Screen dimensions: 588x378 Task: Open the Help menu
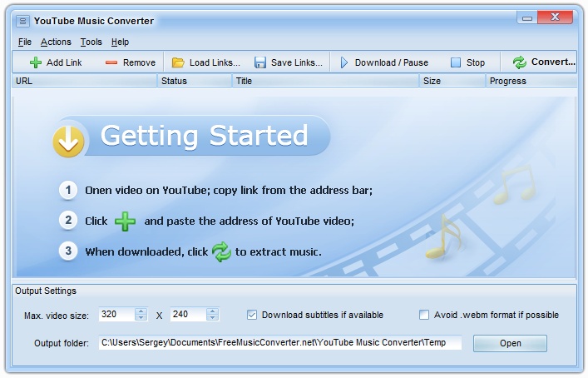tap(120, 42)
